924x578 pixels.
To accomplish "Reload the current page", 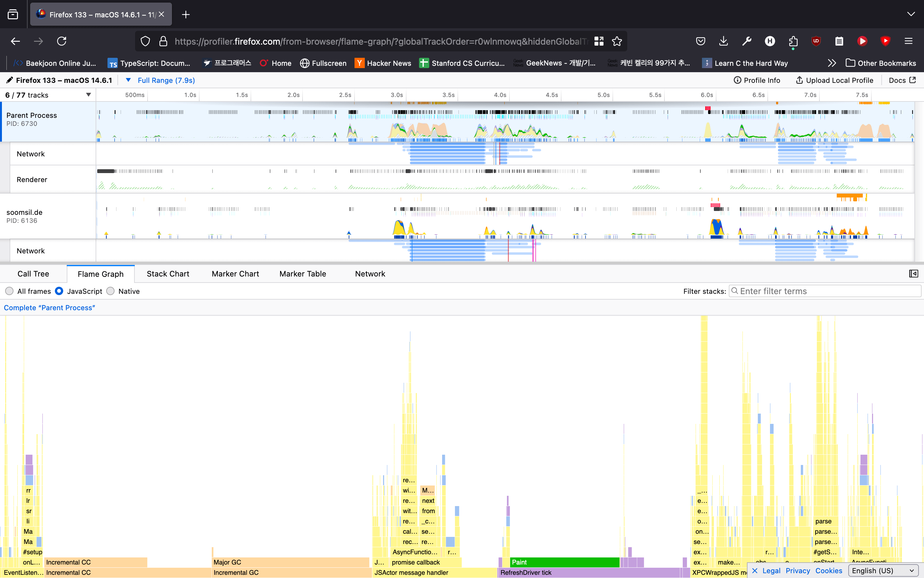I will (62, 41).
